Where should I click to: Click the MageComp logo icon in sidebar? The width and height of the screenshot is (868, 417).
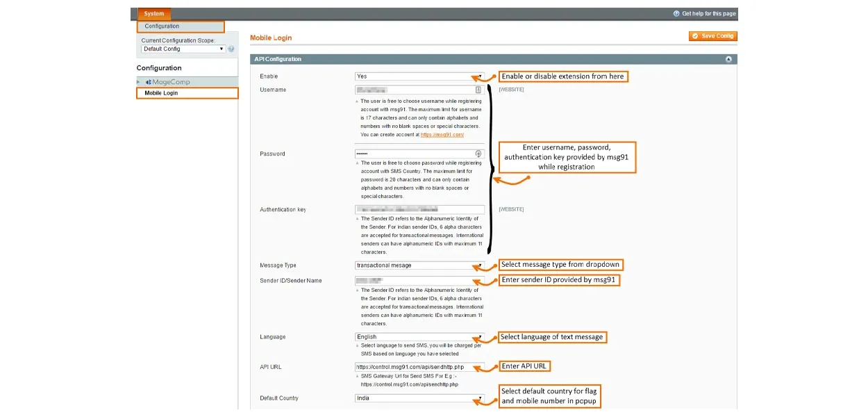click(x=149, y=82)
